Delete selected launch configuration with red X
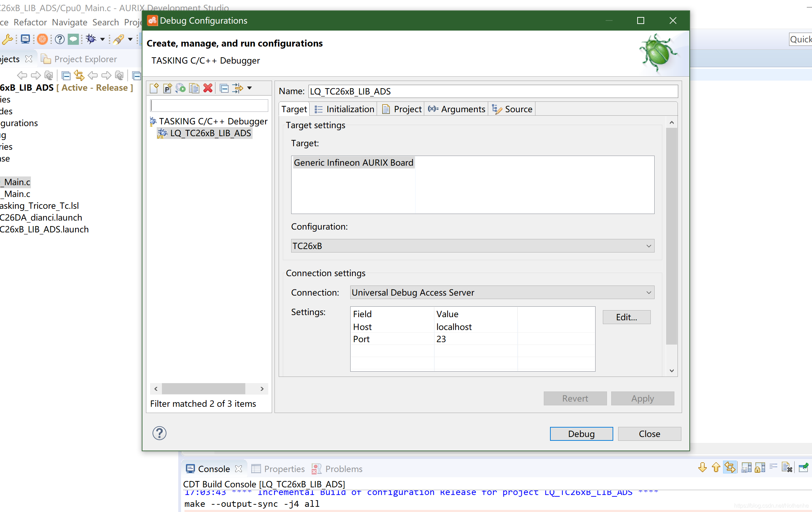 point(208,88)
